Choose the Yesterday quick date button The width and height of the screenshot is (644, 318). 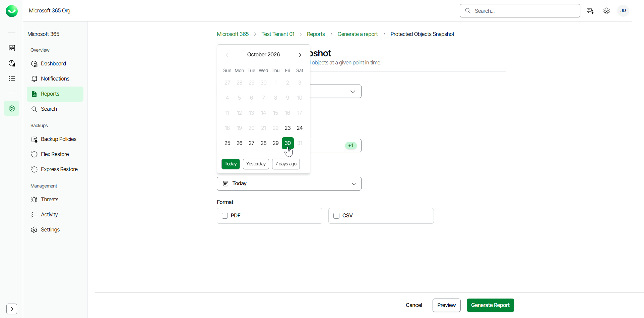pos(256,164)
